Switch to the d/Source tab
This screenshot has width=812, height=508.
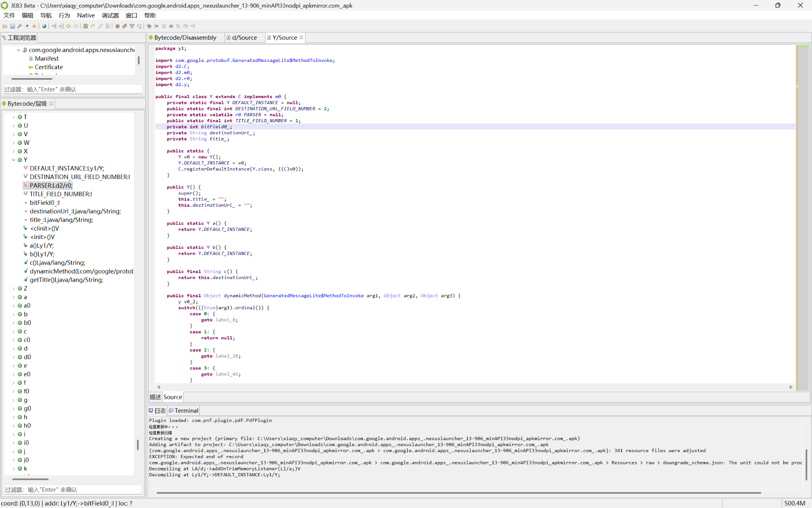pyautogui.click(x=244, y=38)
